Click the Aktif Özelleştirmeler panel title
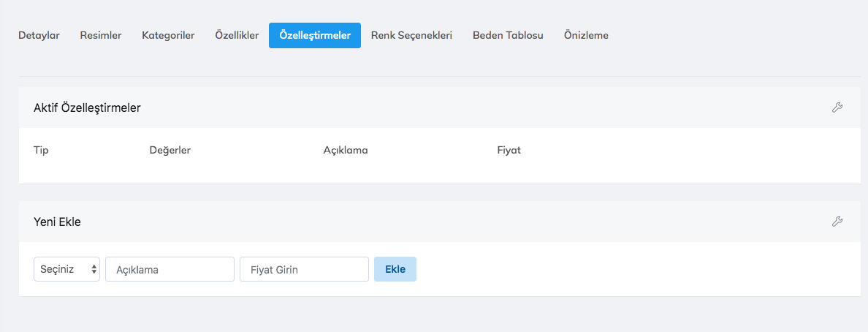The height and width of the screenshot is (332, 868). (87, 107)
